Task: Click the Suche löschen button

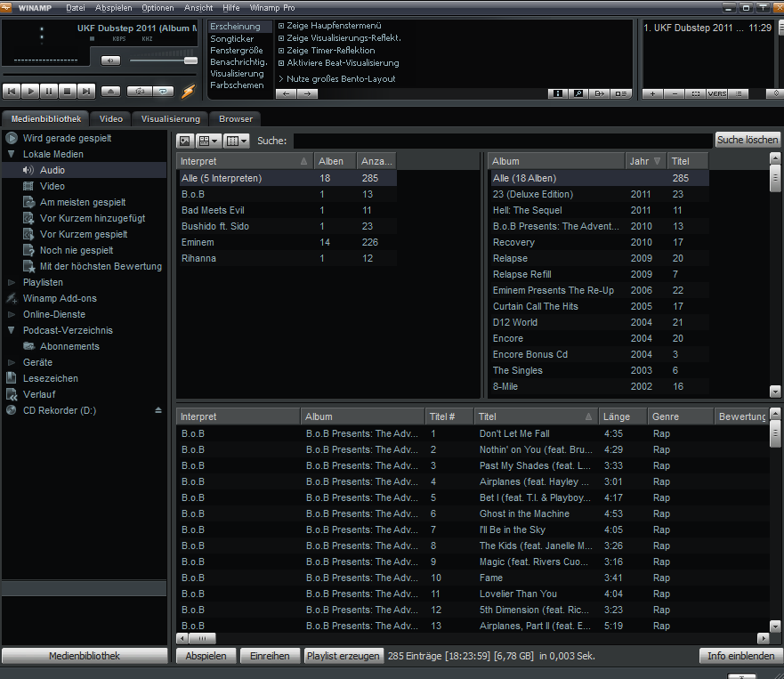Action: (748, 140)
